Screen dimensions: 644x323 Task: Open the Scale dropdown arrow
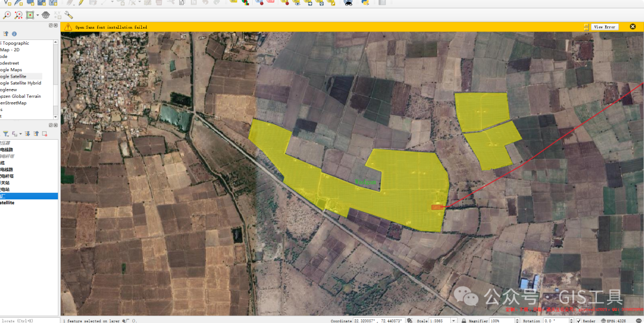[x=454, y=320]
